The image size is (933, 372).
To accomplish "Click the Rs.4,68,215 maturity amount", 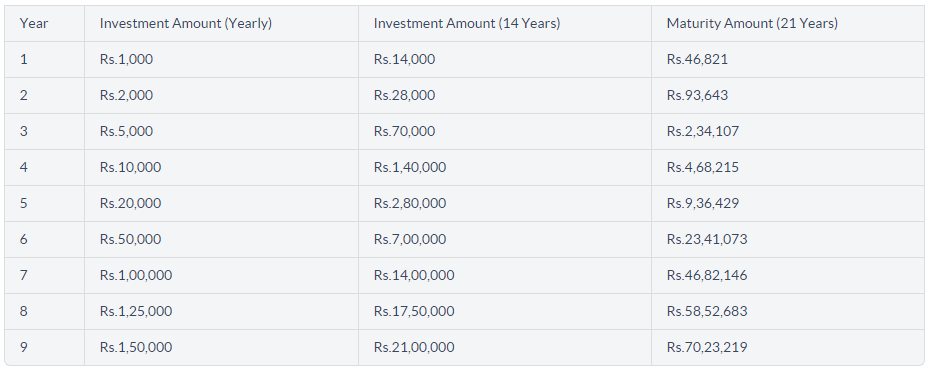I will pos(703,167).
